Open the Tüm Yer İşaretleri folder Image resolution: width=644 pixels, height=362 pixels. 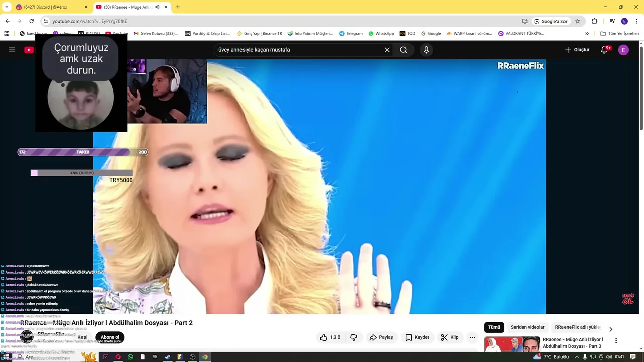click(x=619, y=34)
